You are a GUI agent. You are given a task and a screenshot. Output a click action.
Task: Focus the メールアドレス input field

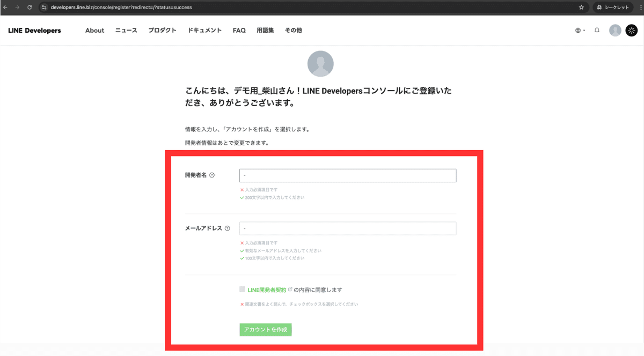pos(348,228)
